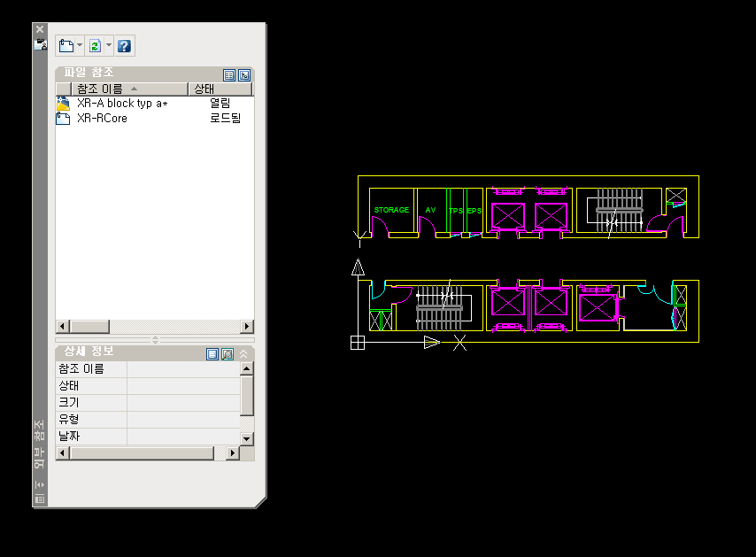Open the Help question mark button
Viewport: 756px width, 557px height.
click(x=125, y=45)
